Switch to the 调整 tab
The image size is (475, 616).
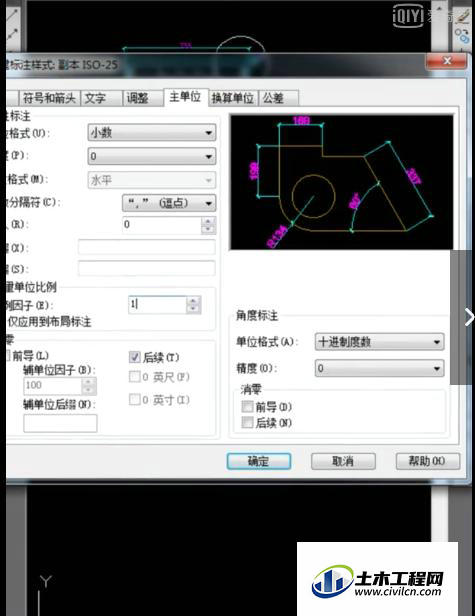(x=143, y=98)
